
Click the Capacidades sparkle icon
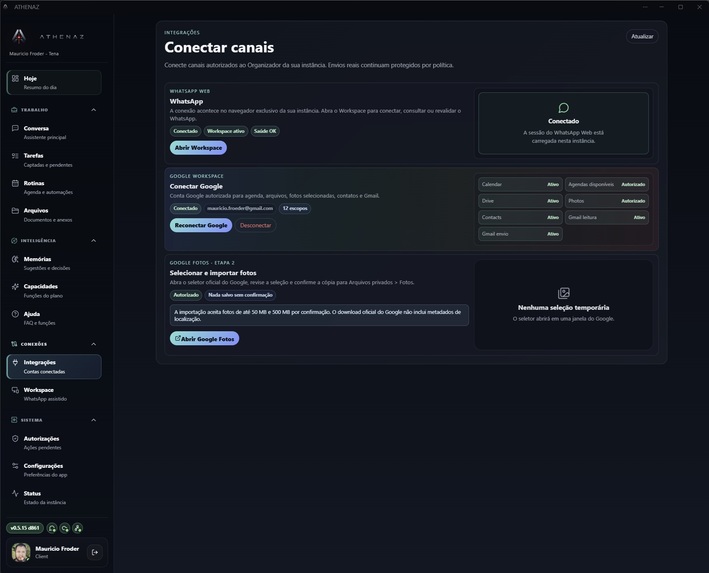[15, 286]
